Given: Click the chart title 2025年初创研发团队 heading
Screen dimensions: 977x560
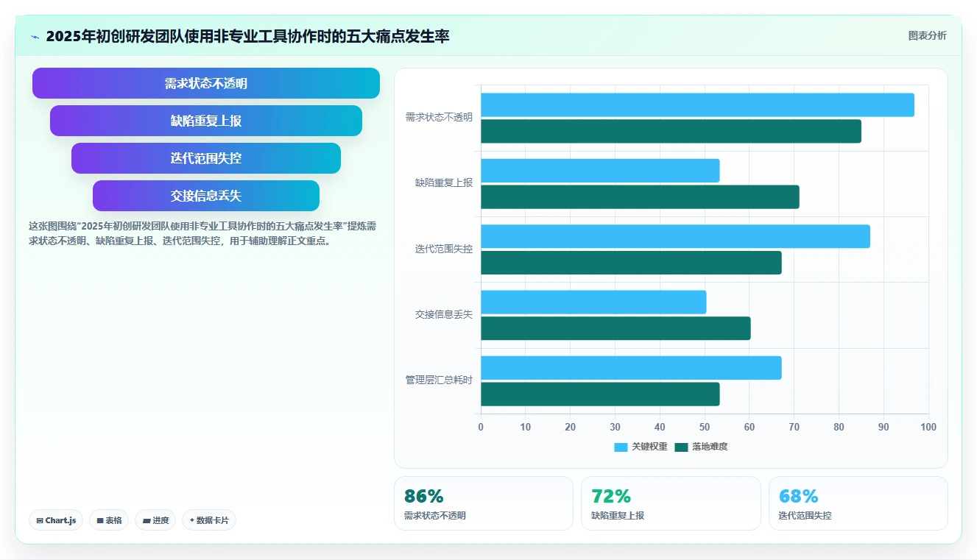Looking at the screenshot, I should 247,36.
